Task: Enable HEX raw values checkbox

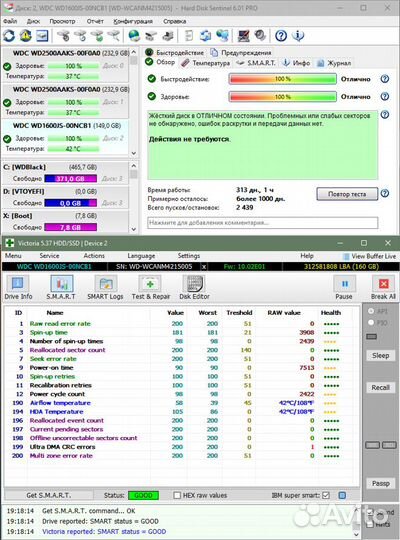Action: point(177,495)
